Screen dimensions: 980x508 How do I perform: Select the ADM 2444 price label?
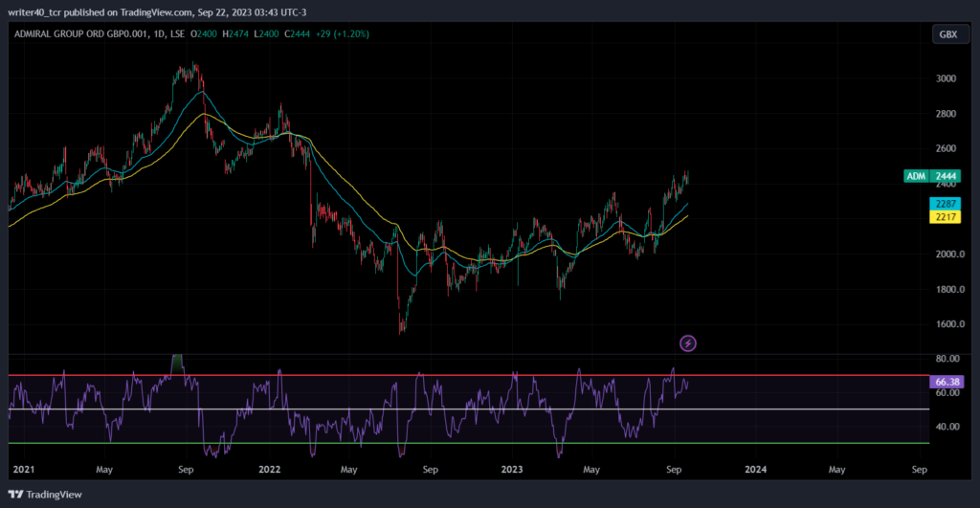pyautogui.click(x=931, y=176)
